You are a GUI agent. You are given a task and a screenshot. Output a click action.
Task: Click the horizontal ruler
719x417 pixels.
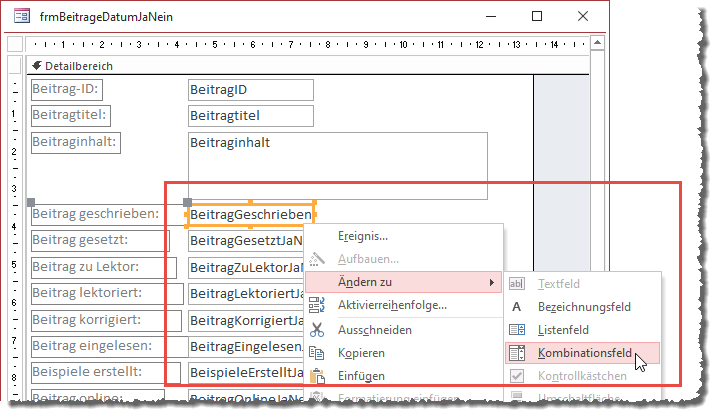pyautogui.click(x=307, y=44)
